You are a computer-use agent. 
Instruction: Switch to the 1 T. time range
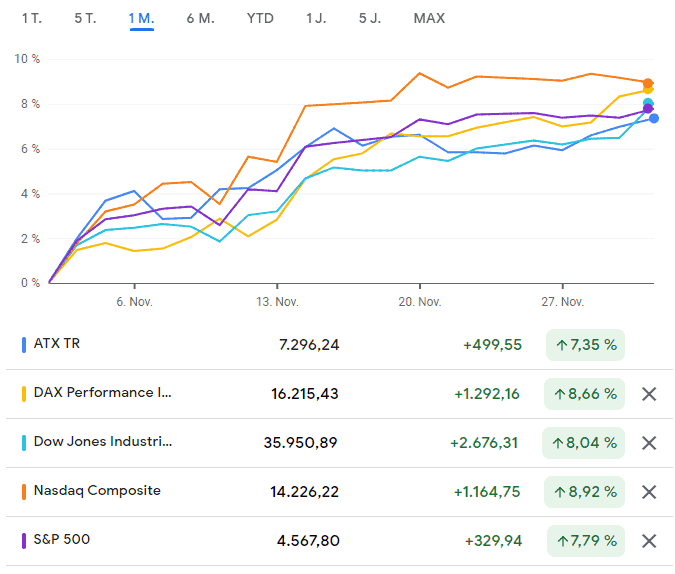tap(32, 19)
